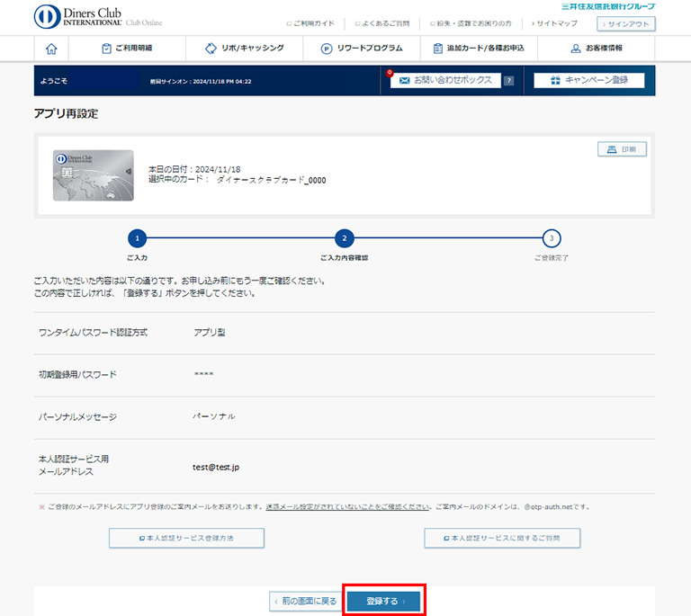Image resolution: width=691 pixels, height=616 pixels.
Task: Open the お問い合わせボックス mail inbox
Action: [445, 80]
